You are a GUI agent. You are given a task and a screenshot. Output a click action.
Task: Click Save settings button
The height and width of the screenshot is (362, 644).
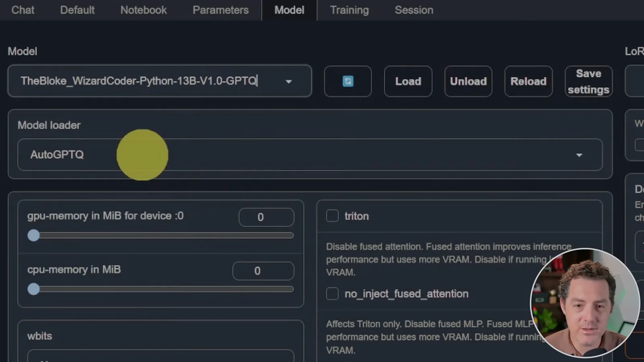(x=588, y=81)
